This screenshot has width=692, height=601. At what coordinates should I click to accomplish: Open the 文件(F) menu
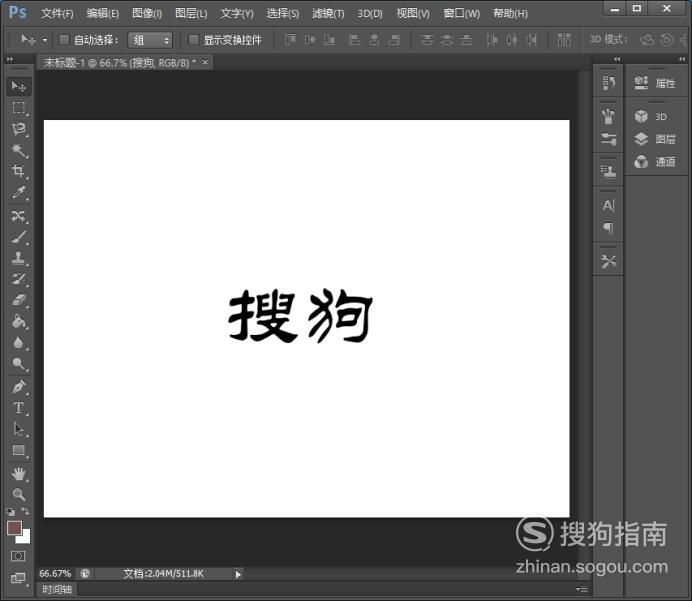tap(57, 13)
